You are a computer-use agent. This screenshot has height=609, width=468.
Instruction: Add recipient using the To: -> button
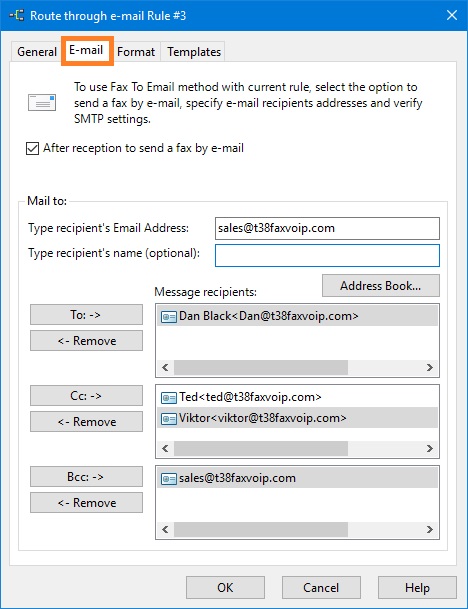click(x=86, y=315)
